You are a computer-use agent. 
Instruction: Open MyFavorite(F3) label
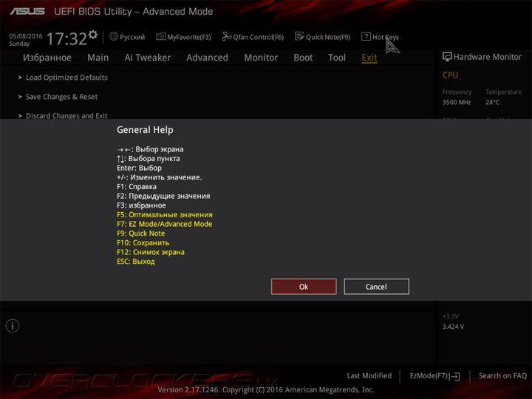point(189,37)
